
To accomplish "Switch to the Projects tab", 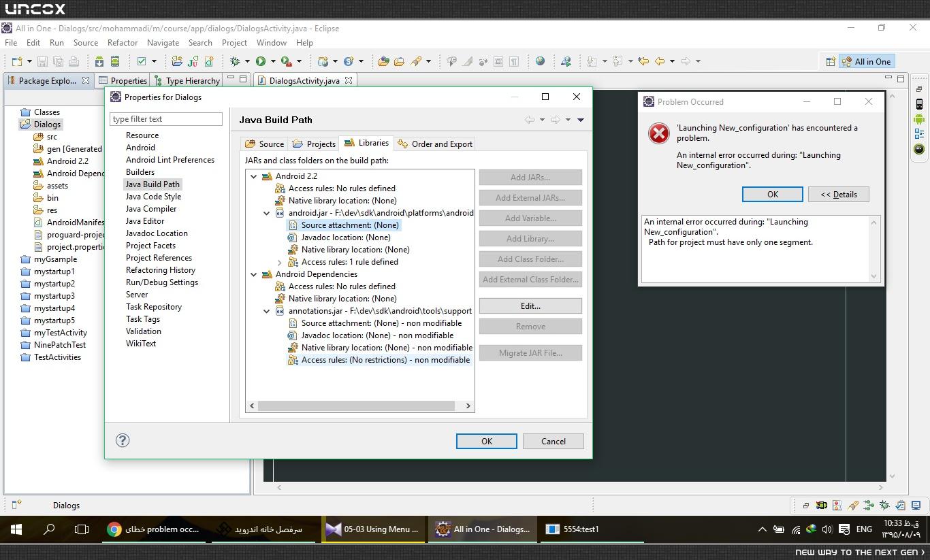I will (x=314, y=144).
